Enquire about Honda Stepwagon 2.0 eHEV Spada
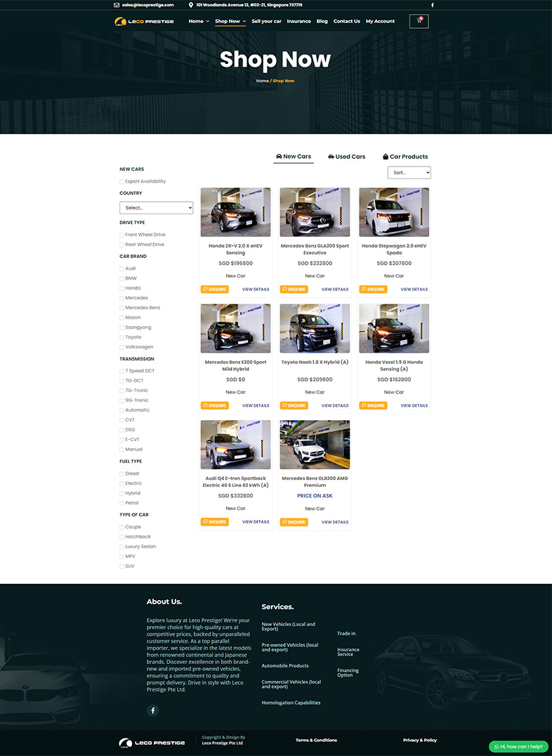Image resolution: width=552 pixels, height=756 pixels. [x=373, y=289]
